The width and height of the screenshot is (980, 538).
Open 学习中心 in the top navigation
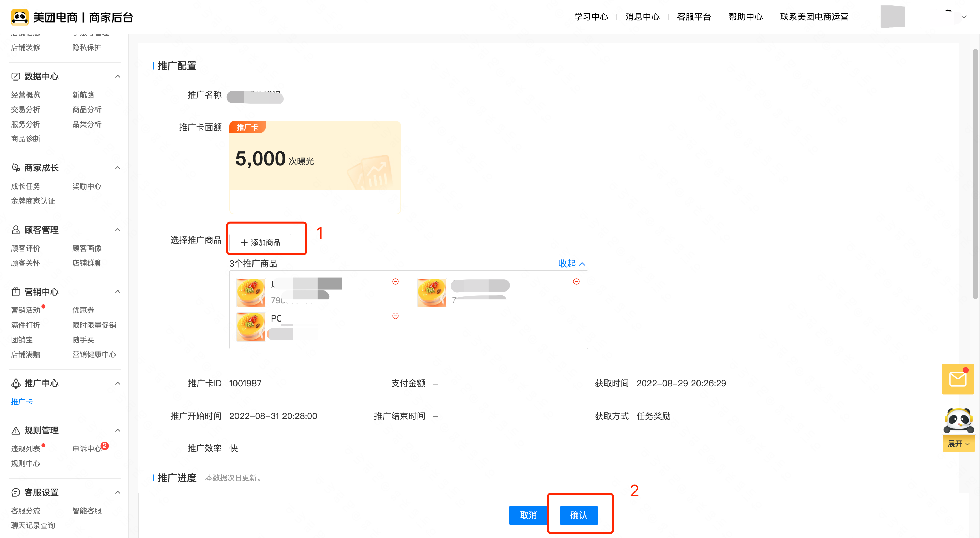tap(591, 17)
